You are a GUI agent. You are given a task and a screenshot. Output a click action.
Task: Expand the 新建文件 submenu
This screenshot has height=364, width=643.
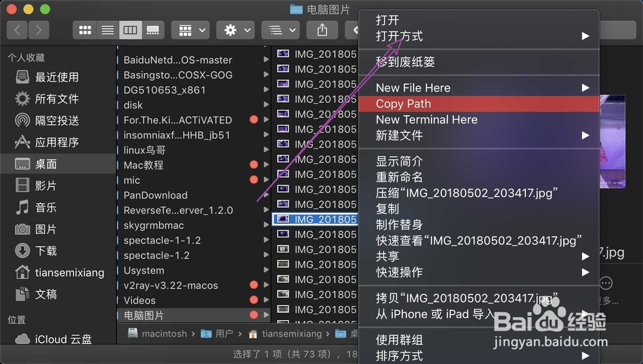[478, 136]
